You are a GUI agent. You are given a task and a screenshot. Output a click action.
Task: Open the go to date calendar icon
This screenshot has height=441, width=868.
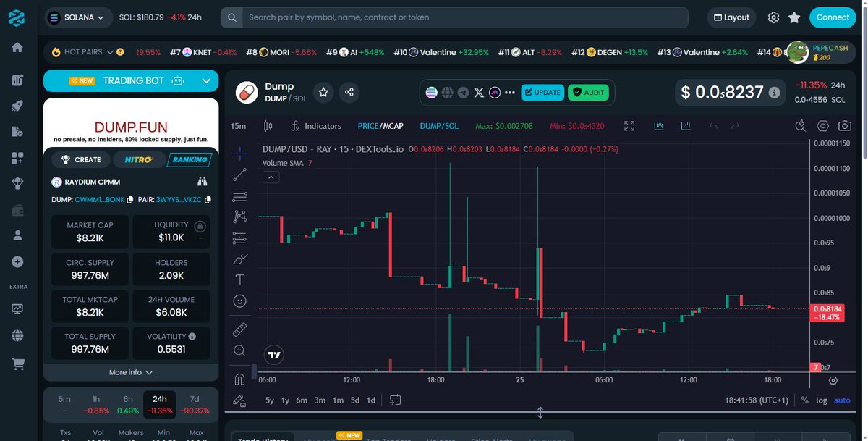pos(395,400)
